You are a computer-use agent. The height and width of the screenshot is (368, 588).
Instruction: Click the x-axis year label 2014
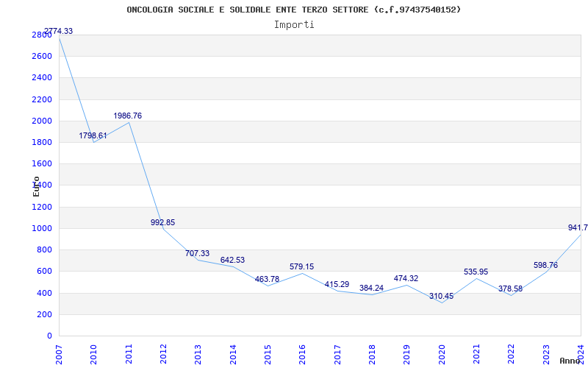click(233, 355)
